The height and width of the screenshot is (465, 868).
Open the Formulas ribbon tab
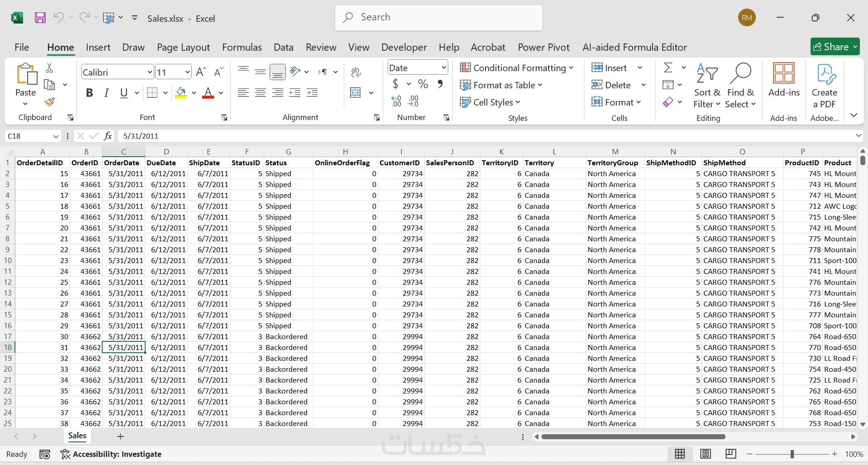click(242, 47)
